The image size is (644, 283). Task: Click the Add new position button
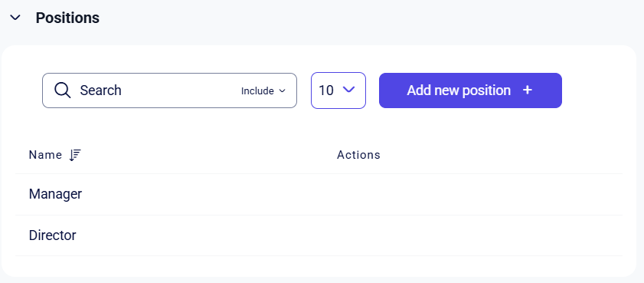tap(470, 90)
